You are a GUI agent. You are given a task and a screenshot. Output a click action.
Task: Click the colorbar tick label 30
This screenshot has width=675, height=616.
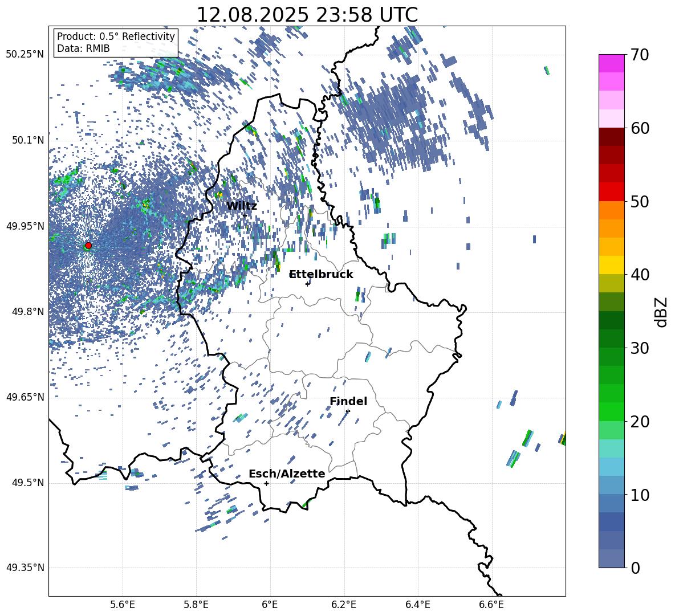click(640, 348)
